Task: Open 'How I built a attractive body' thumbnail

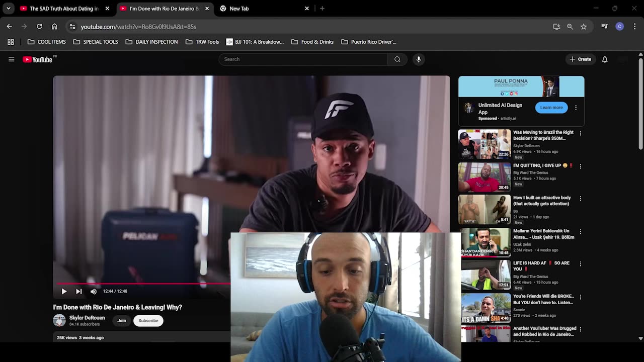Action: [x=485, y=210]
